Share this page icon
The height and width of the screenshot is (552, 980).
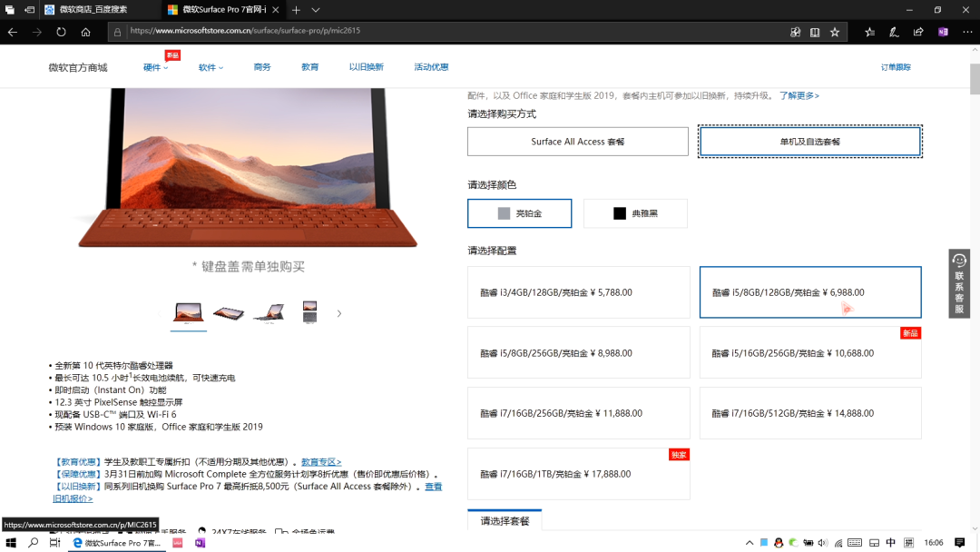(x=918, y=32)
